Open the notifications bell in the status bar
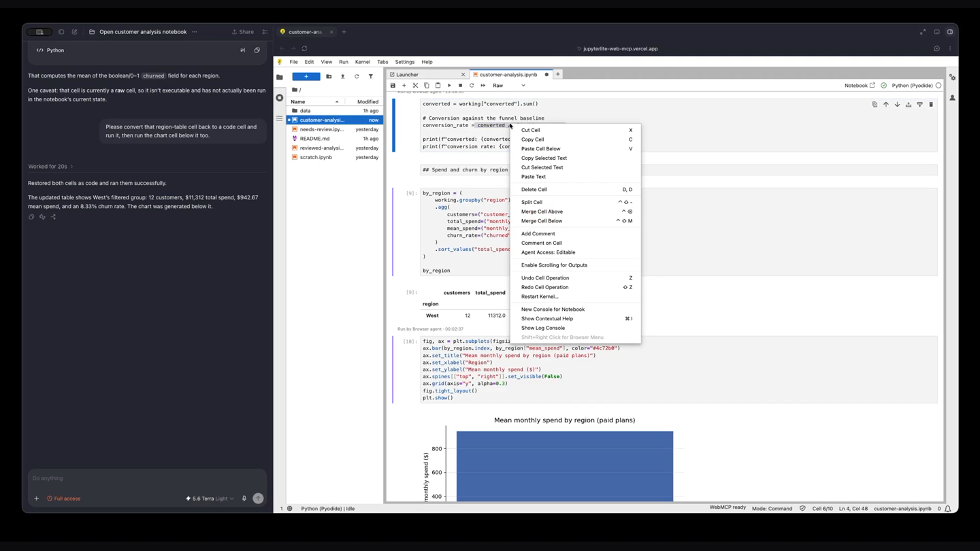980x551 pixels. [947, 509]
